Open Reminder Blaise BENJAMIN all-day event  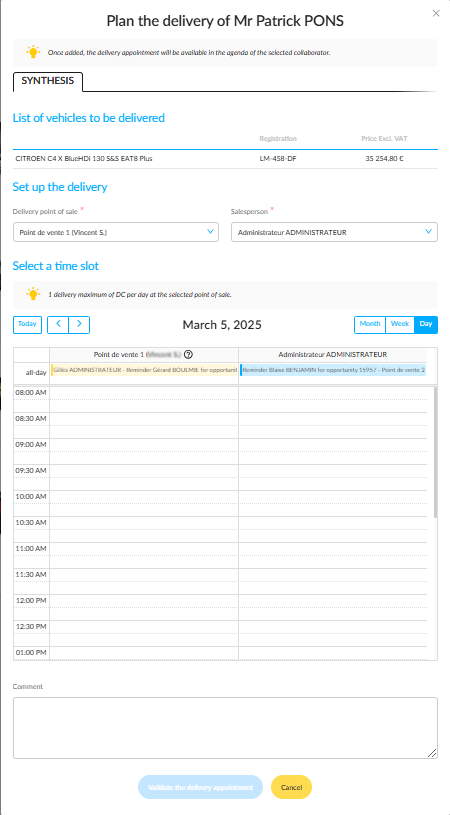click(333, 371)
